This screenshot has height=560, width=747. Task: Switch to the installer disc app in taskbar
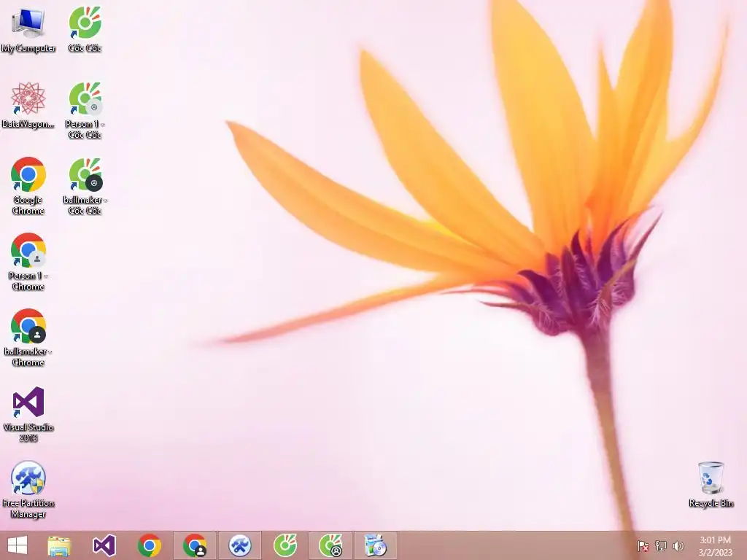point(376,545)
